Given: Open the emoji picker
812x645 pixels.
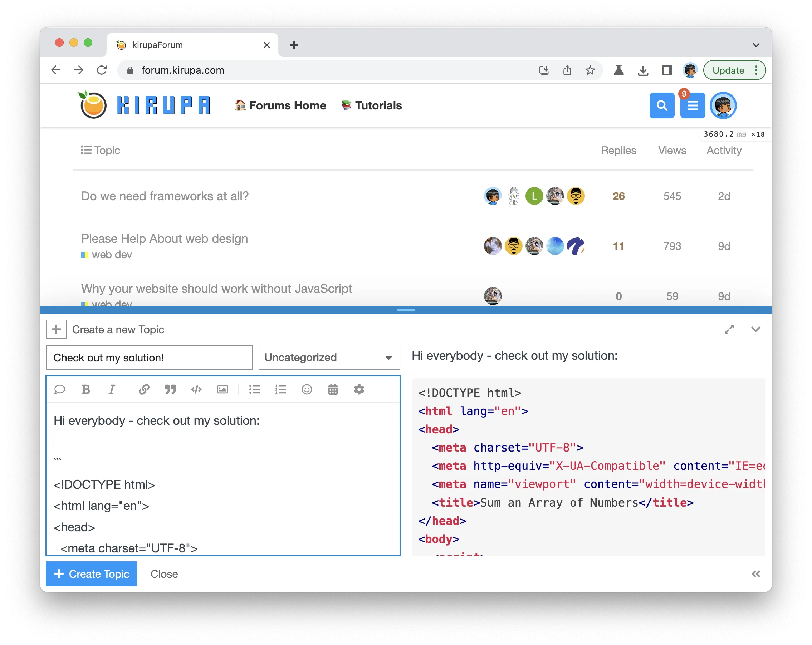Looking at the screenshot, I should (307, 389).
